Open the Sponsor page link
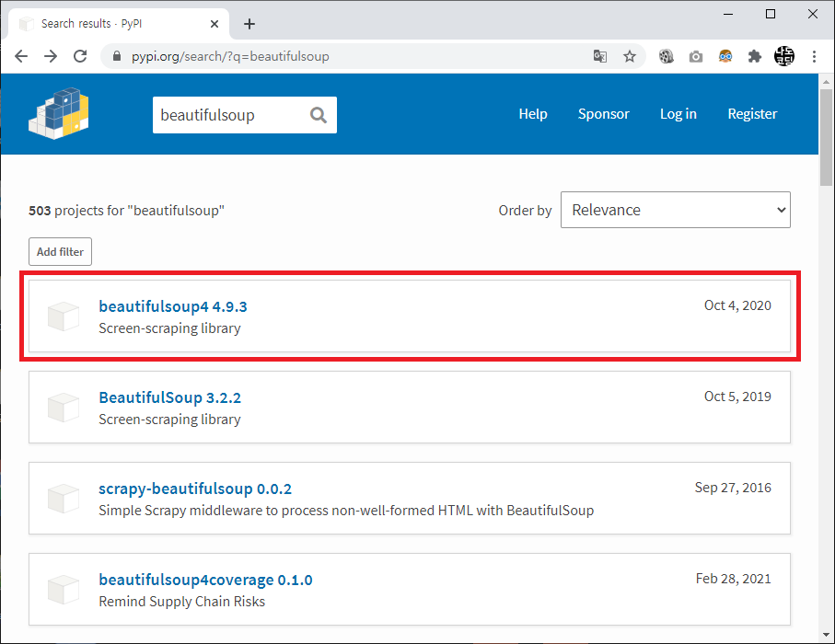This screenshot has width=835, height=644. 603,114
